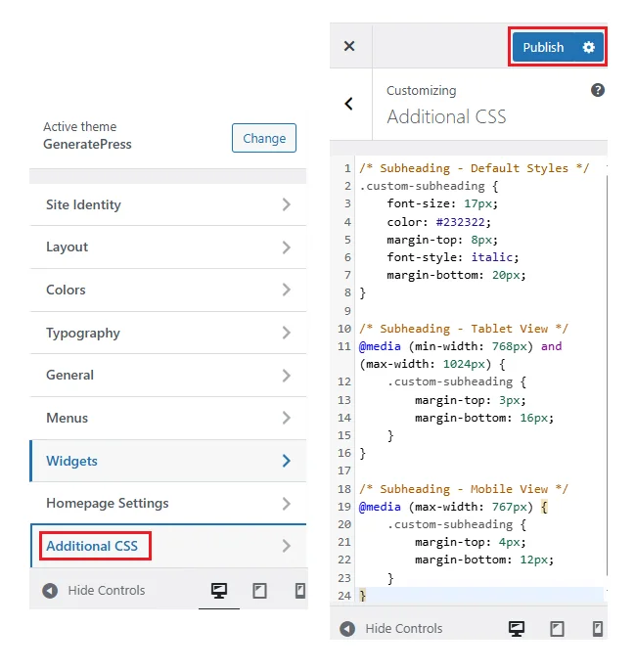Click the scrollbar of the CSS editor
The height and width of the screenshot is (672, 636).
pyautogui.click(x=607, y=375)
